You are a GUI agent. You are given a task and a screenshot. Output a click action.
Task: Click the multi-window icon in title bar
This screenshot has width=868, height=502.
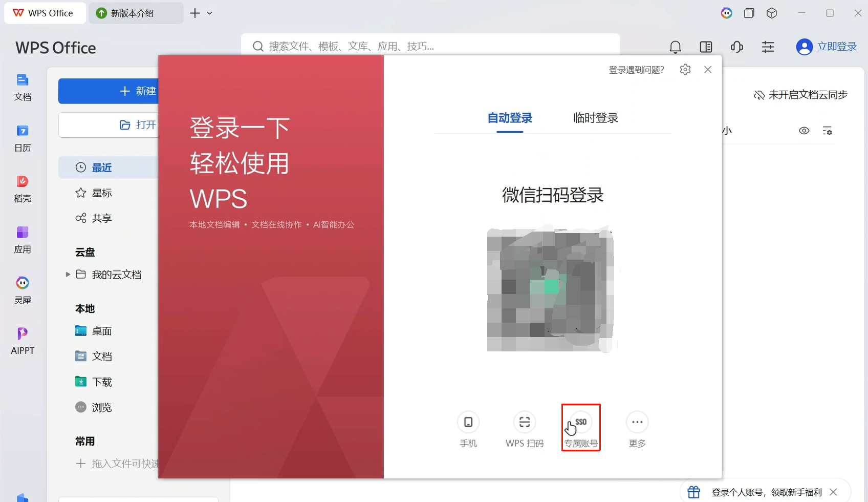749,13
